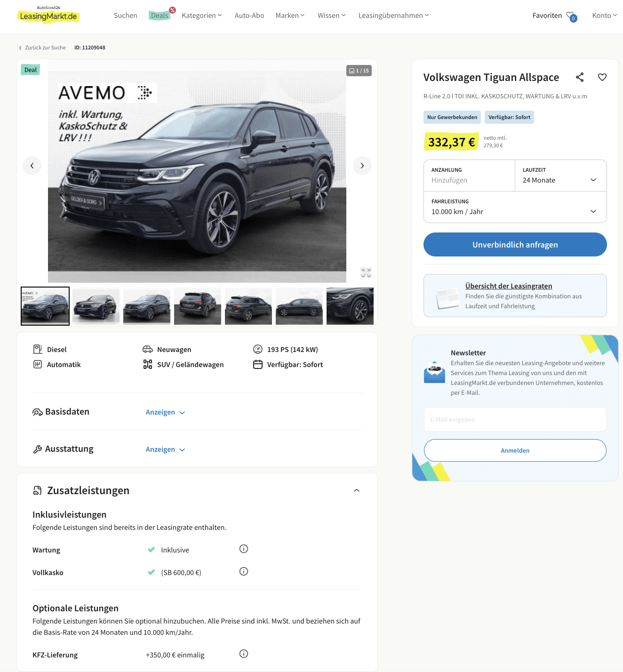The height and width of the screenshot is (672, 623).
Task: Focus the newsletter E-Mail input field
Action: [515, 419]
